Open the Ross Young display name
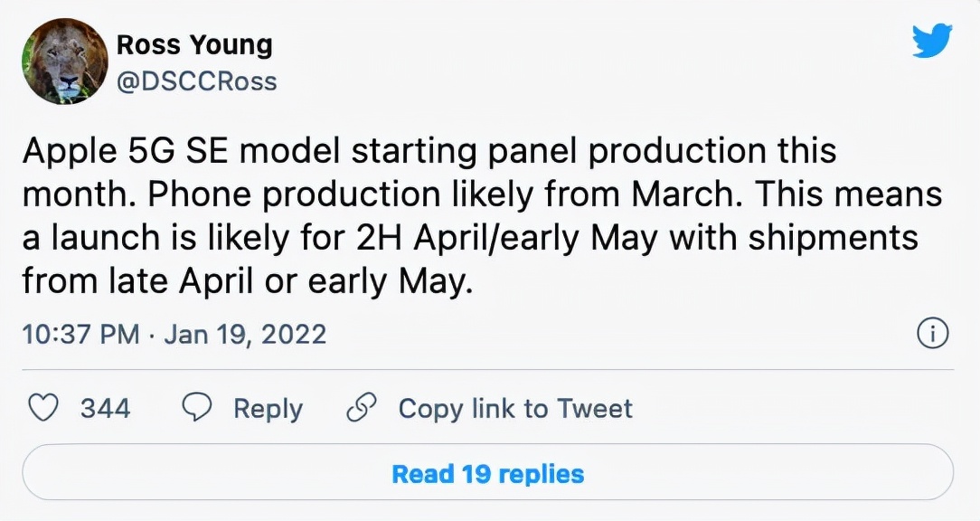Image resolution: width=980 pixels, height=521 pixels. (194, 44)
